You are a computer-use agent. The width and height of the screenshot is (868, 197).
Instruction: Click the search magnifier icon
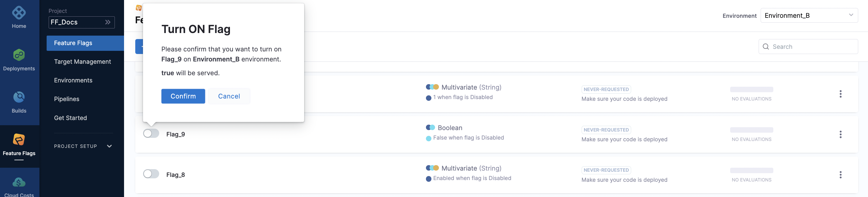766,47
